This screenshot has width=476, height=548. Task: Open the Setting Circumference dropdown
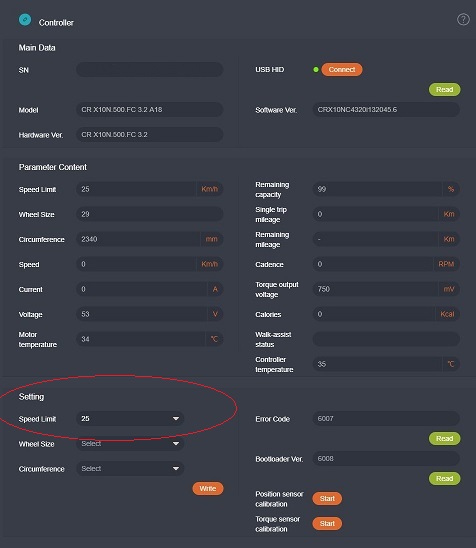pyautogui.click(x=130, y=469)
